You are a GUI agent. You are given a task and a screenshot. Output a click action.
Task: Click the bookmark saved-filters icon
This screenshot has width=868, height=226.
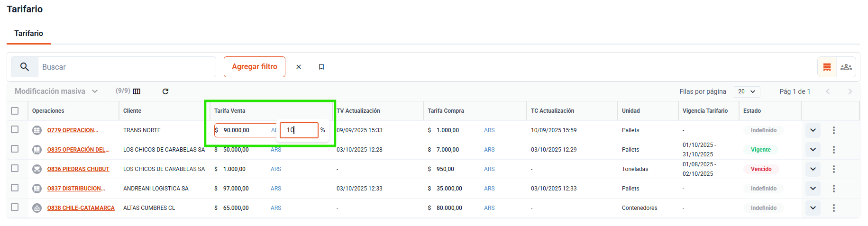[x=321, y=67]
